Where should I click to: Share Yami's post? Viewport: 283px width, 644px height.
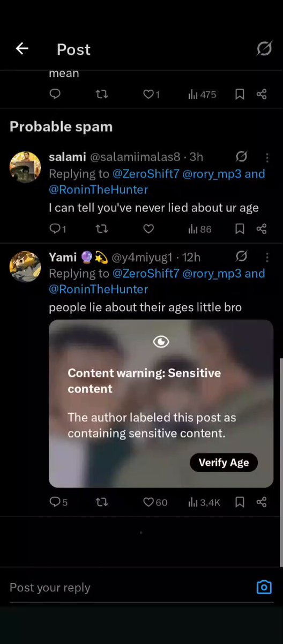262,502
